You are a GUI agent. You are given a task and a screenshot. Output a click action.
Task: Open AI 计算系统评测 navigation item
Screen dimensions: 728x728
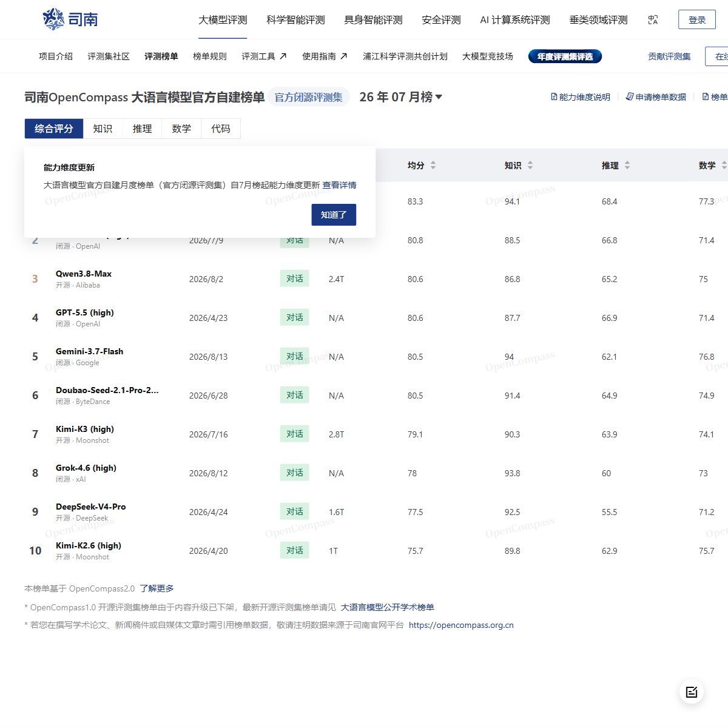point(515,20)
